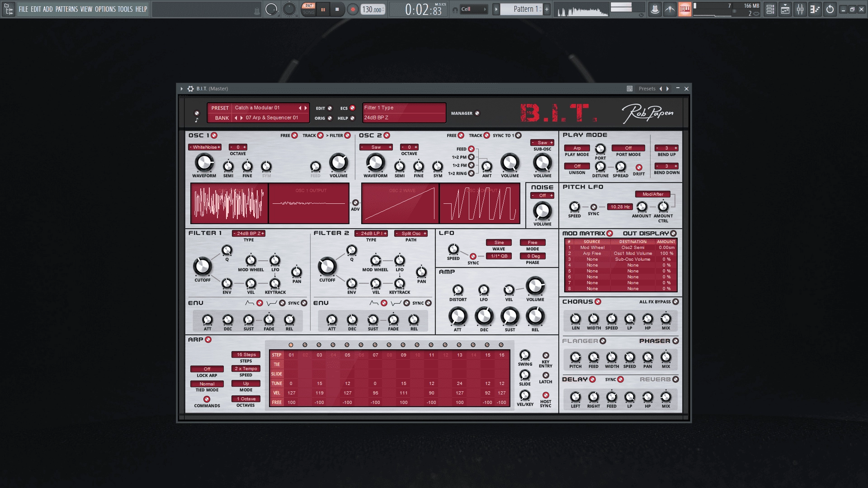Enable SYNC TO 1 on OSC 2
Screen dimensions: 868x488
pyautogui.click(x=519, y=136)
